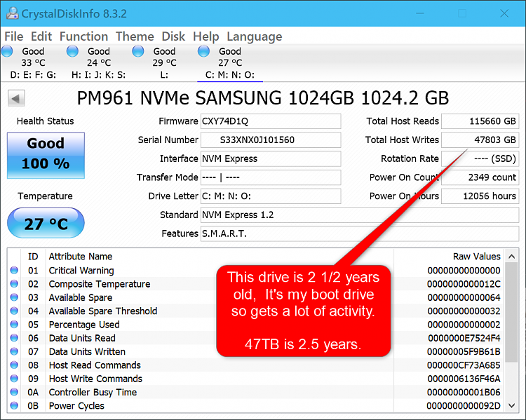
Task: Click raw value 00000005F9B61B
Action: click(x=464, y=351)
